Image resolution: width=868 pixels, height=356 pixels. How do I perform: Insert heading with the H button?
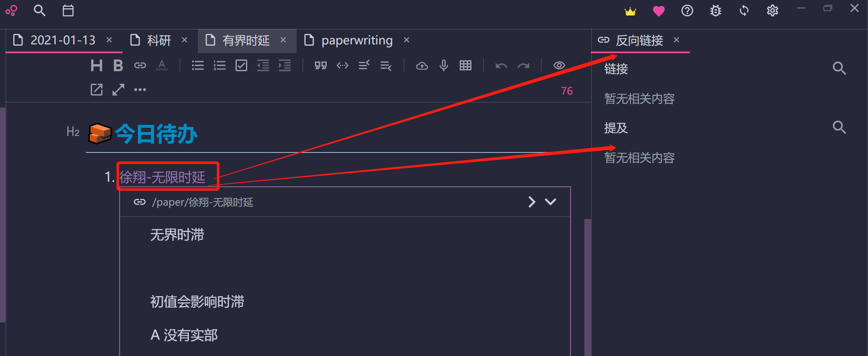(97, 65)
